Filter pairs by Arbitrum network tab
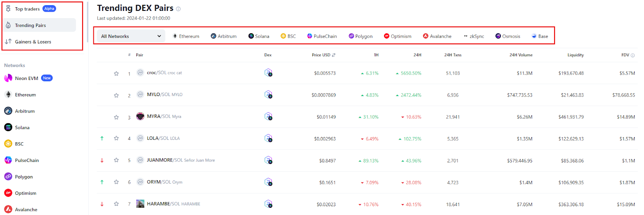The width and height of the screenshot is (644, 215). (x=224, y=36)
